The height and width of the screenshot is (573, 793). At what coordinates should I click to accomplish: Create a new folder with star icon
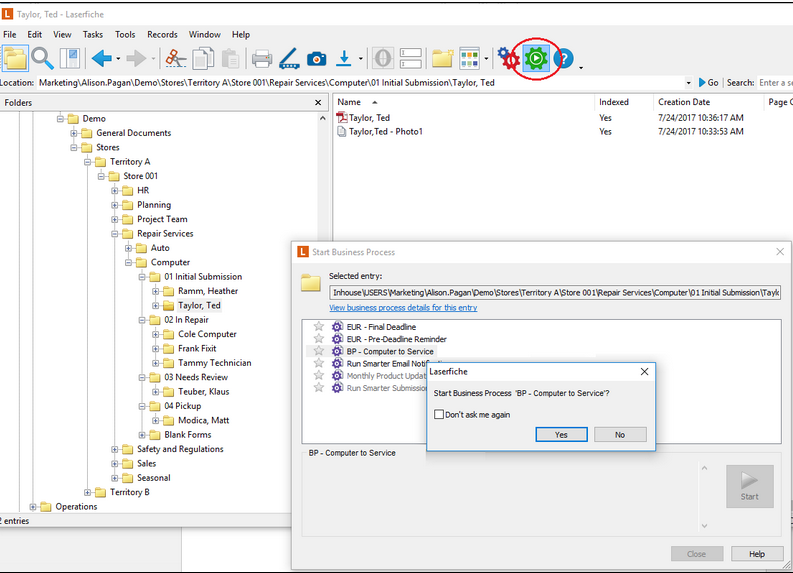tap(443, 59)
